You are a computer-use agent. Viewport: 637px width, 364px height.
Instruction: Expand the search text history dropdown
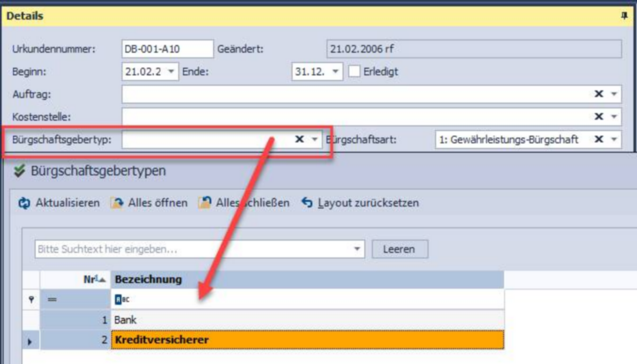tap(357, 249)
